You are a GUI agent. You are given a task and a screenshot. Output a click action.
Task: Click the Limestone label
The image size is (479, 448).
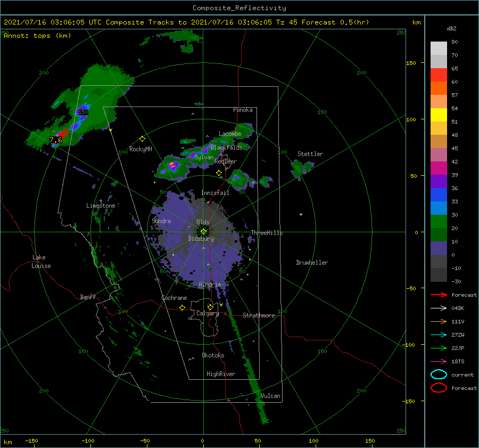coord(101,206)
